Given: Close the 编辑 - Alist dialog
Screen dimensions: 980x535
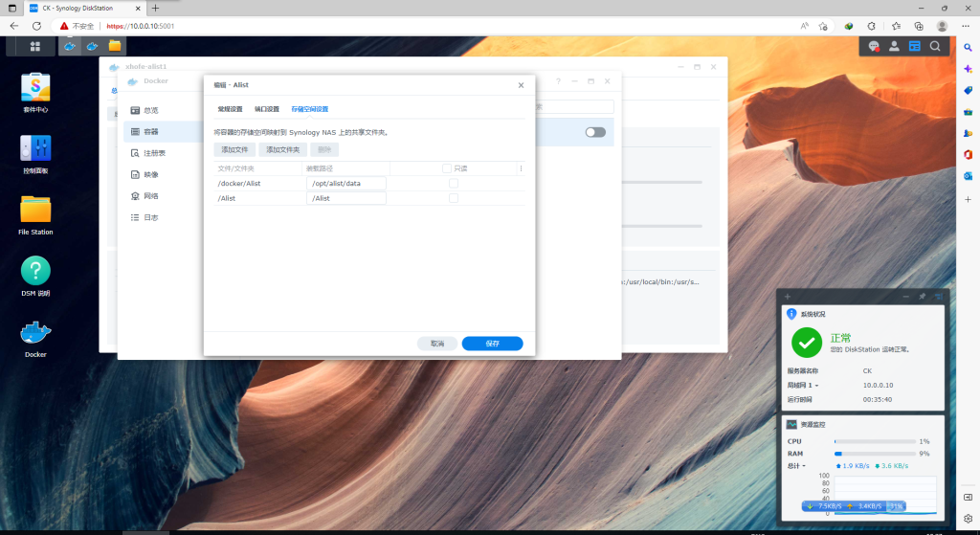Looking at the screenshot, I should coord(521,85).
